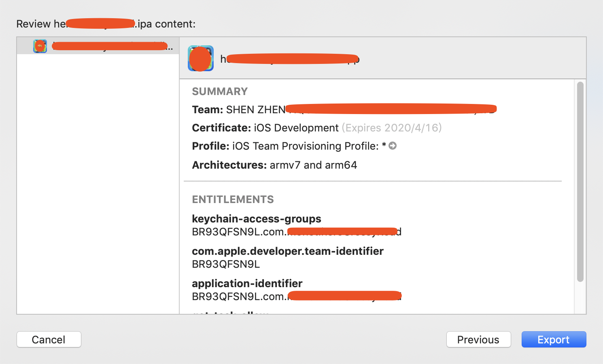The image size is (603, 364).
Task: Click the certificate expiry date text
Action: (392, 128)
